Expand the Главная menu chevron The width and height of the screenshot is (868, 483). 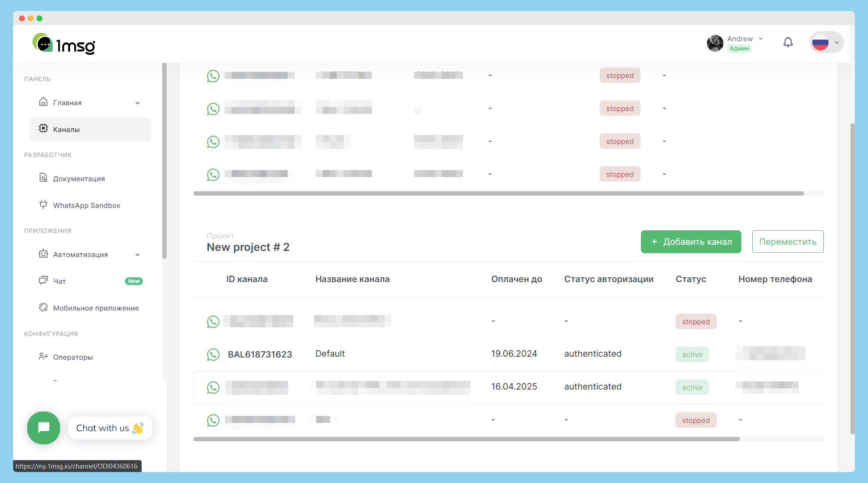[138, 103]
